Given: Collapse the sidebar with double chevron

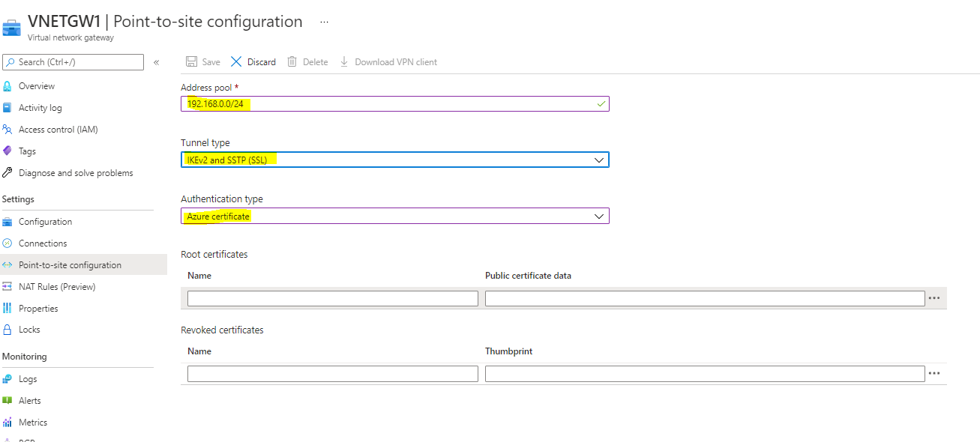Looking at the screenshot, I should pyautogui.click(x=156, y=62).
